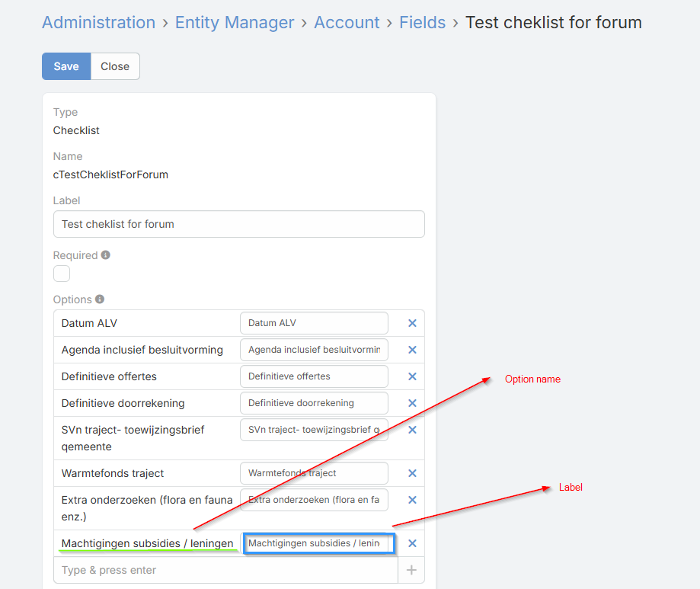Remove the SVn traject option
700x589 pixels.
coord(412,430)
